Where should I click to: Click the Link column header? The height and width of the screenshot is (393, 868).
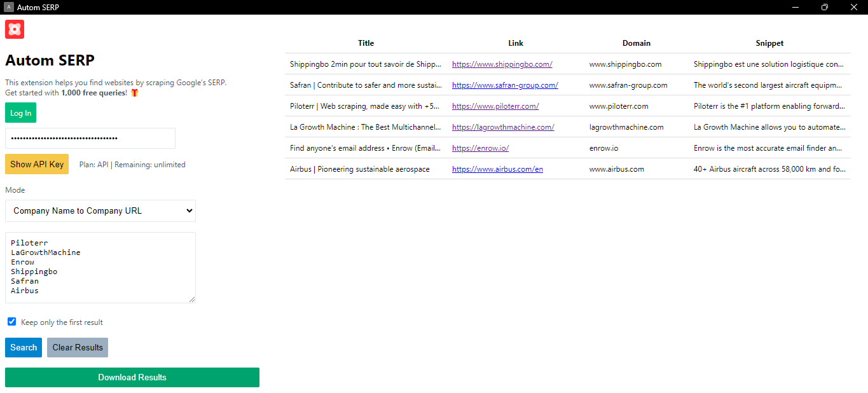click(516, 43)
